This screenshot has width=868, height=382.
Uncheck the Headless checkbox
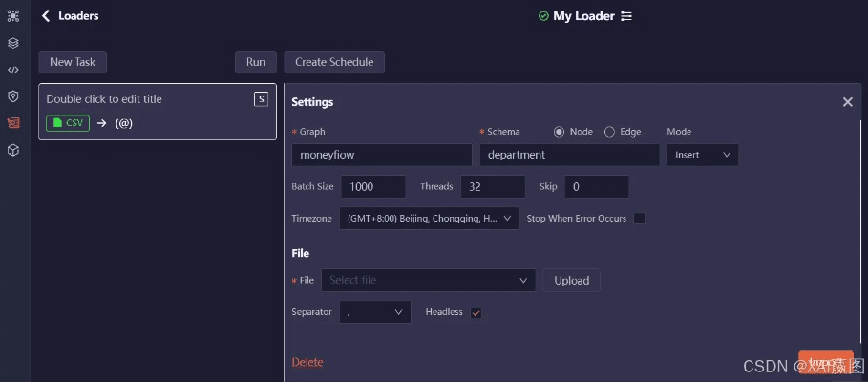coord(476,313)
